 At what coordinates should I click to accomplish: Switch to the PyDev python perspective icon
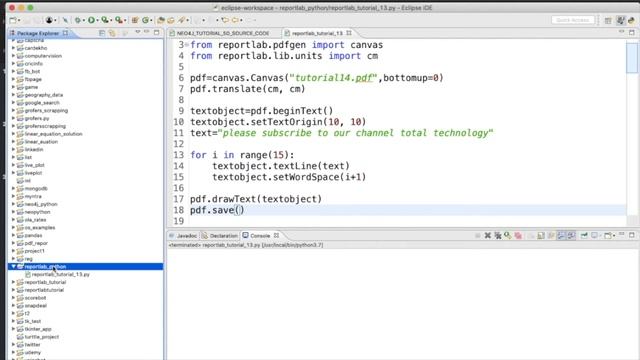[x=631, y=20]
